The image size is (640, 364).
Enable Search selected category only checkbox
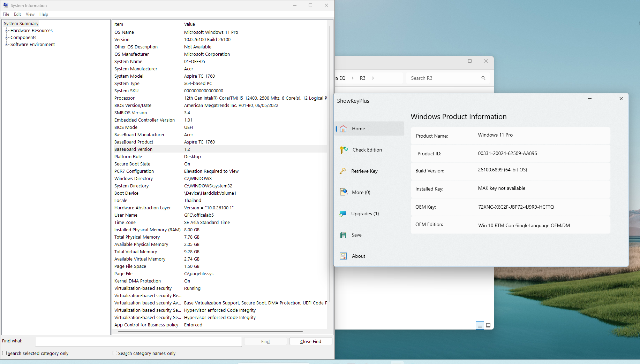click(5, 353)
